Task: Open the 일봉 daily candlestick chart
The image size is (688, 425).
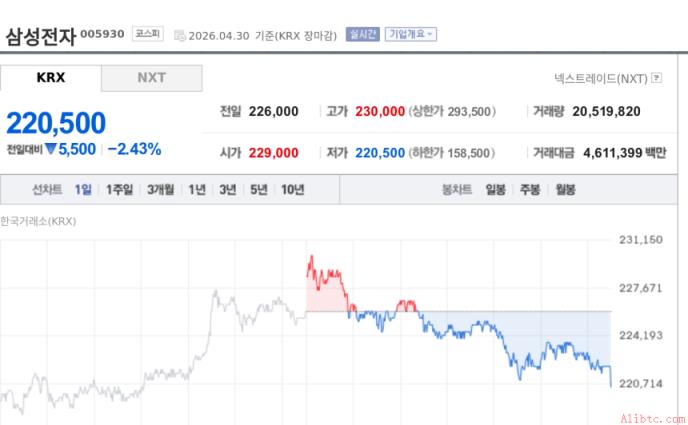Action: click(x=495, y=189)
